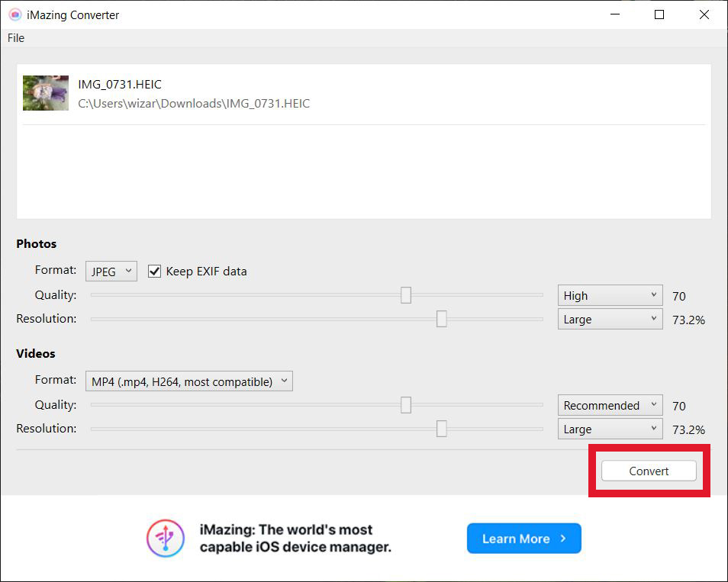Open the Photos Format JPEG dropdown

coord(111,271)
